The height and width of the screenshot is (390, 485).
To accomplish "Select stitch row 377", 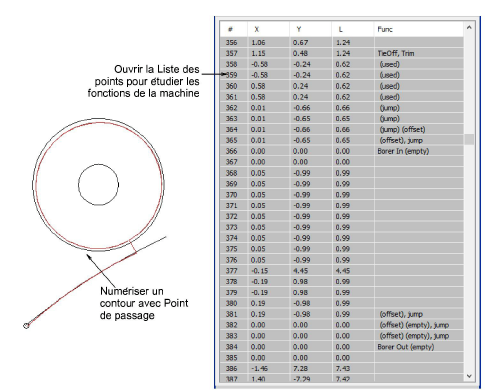I will point(342,271).
